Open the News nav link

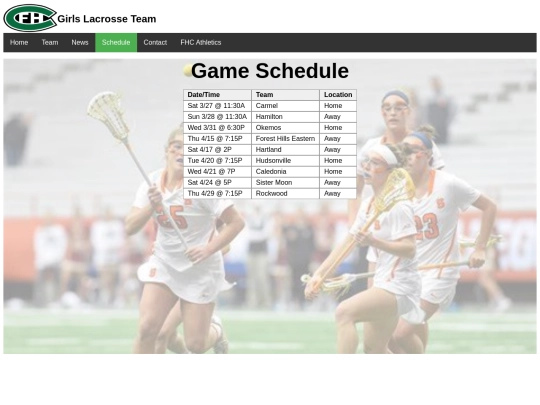[80, 43]
